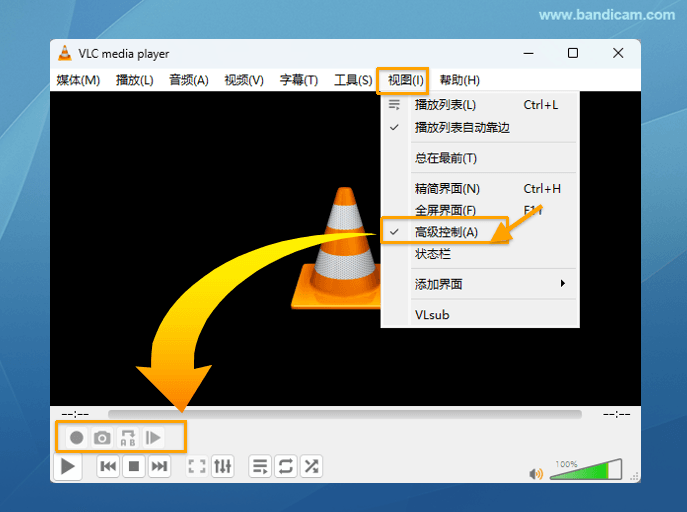Jump to previous media in playlist
The image size is (687, 512).
pos(108,466)
